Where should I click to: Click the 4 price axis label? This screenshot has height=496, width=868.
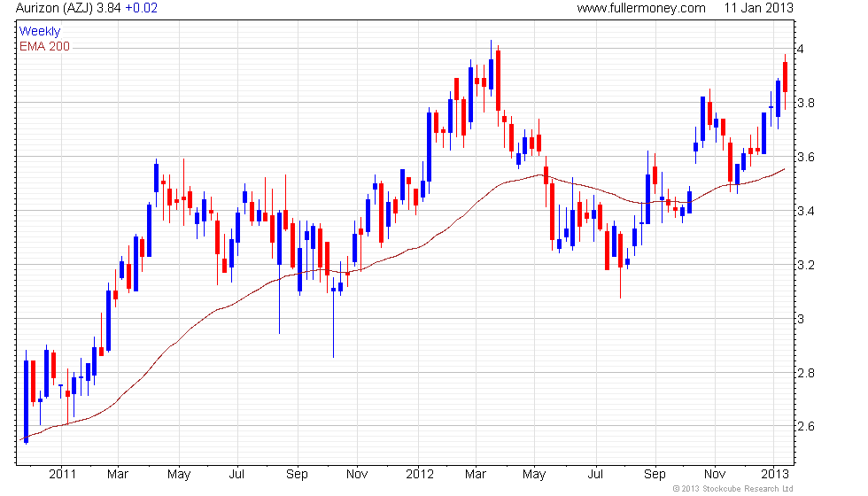tap(801, 49)
